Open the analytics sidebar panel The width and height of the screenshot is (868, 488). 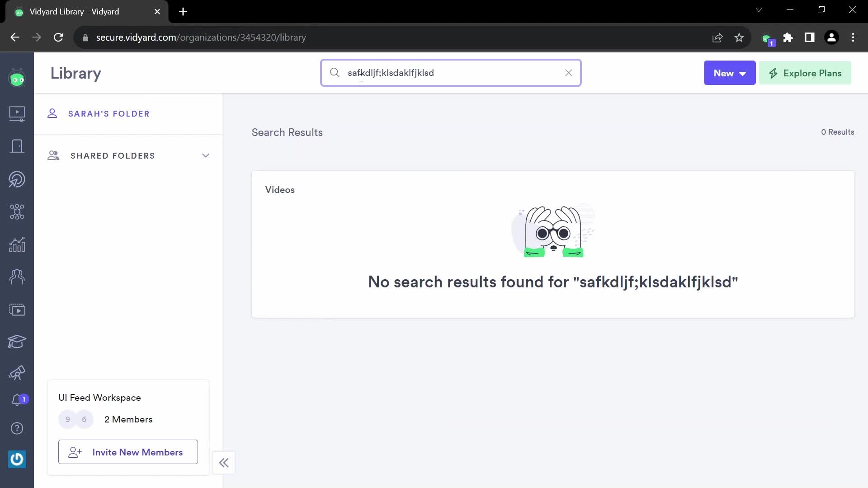[x=17, y=244]
